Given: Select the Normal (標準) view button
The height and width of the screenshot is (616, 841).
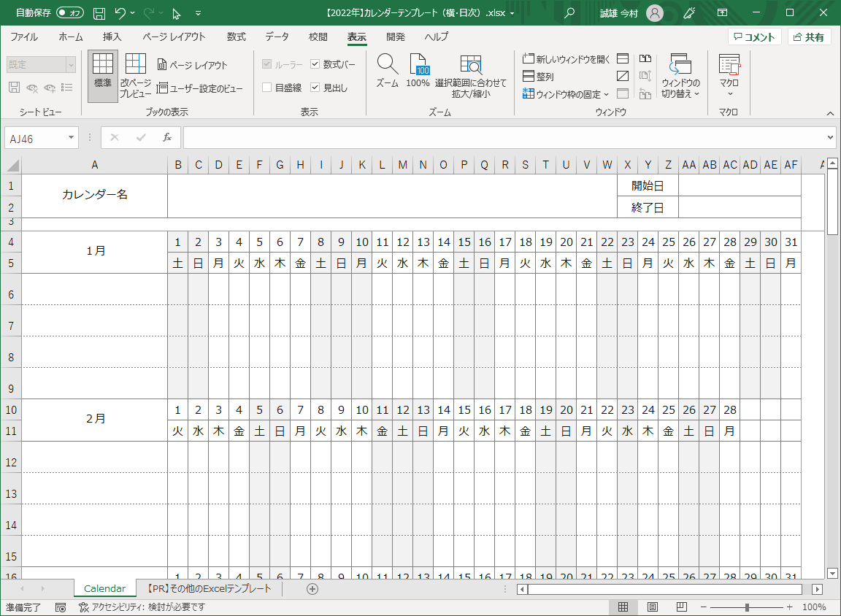Looking at the screenshot, I should tap(102, 77).
